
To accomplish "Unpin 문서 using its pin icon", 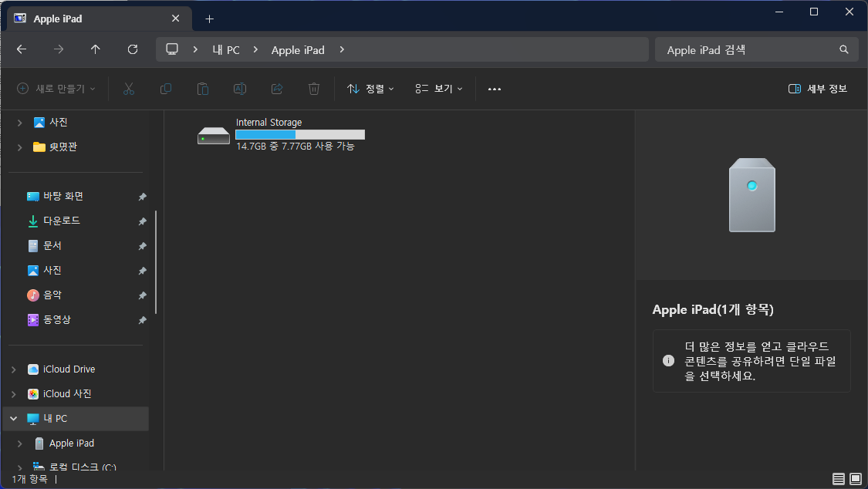I will click(x=142, y=245).
